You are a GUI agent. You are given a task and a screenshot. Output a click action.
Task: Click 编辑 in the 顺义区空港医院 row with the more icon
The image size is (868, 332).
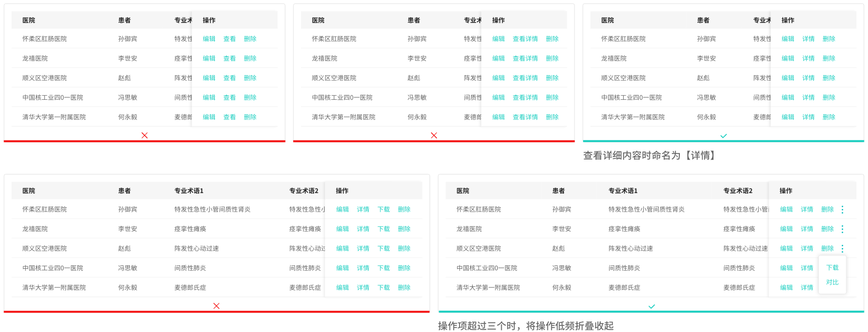tap(786, 248)
